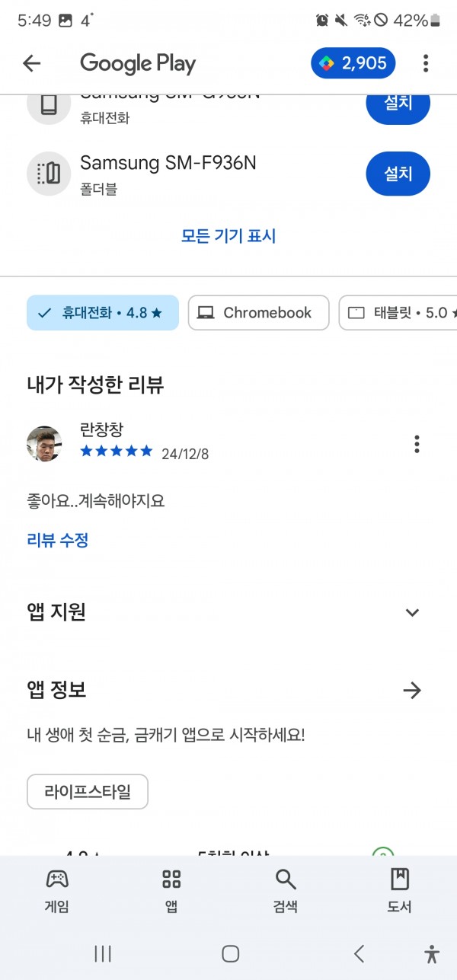Tap 모든 기기 표시 link

click(x=228, y=236)
